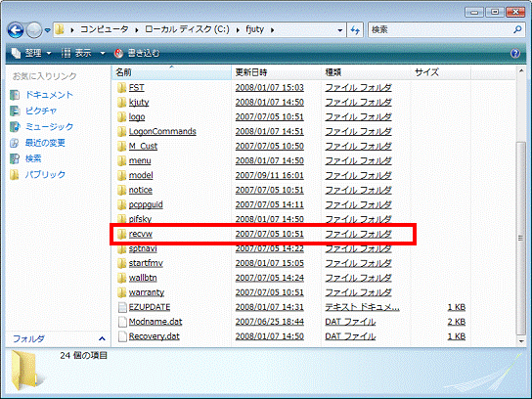Click the LogonCommands folder name
Viewport: 532px width, 399px height.
pyautogui.click(x=162, y=131)
